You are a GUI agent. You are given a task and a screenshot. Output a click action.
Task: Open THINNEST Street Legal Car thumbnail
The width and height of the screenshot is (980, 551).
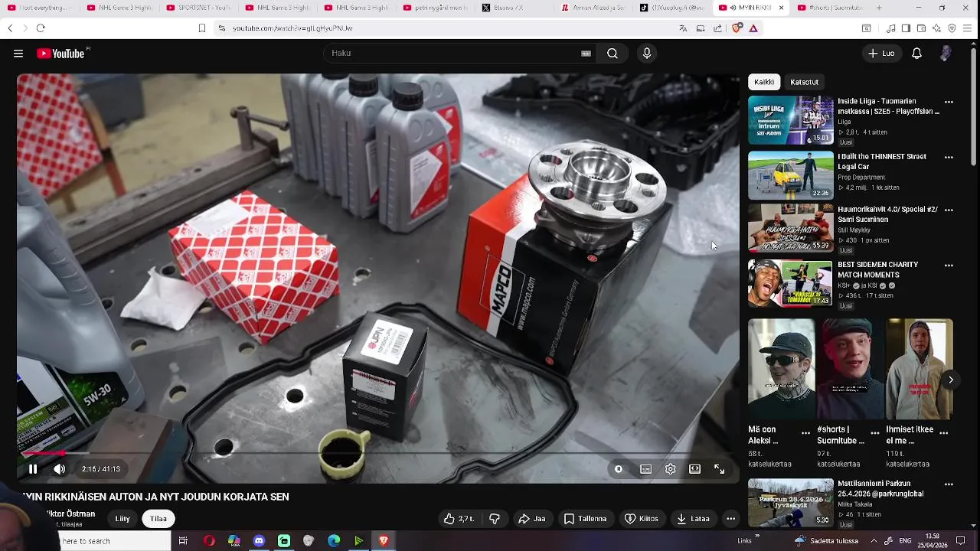click(x=790, y=175)
